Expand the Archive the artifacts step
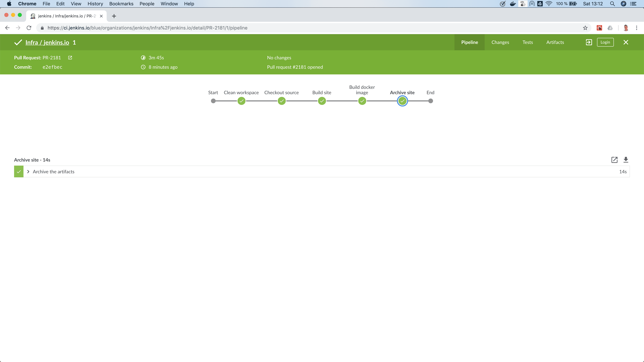This screenshot has height=362, width=644. click(x=28, y=172)
